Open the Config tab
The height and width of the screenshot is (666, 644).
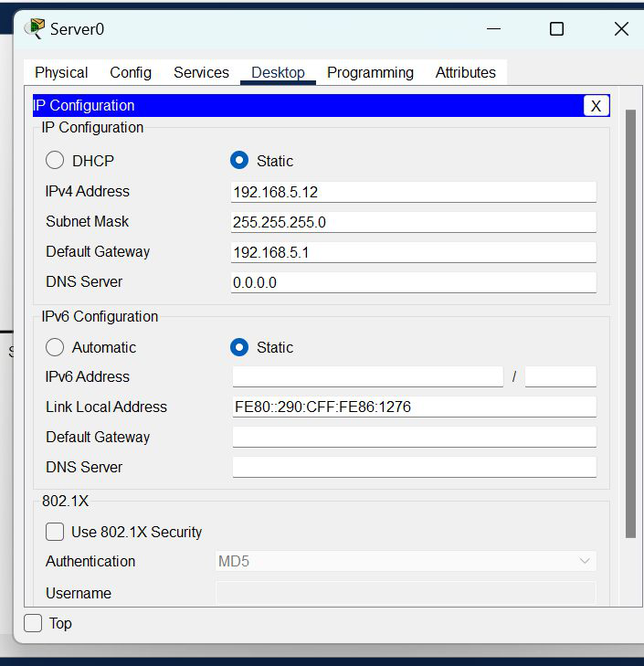(131, 72)
